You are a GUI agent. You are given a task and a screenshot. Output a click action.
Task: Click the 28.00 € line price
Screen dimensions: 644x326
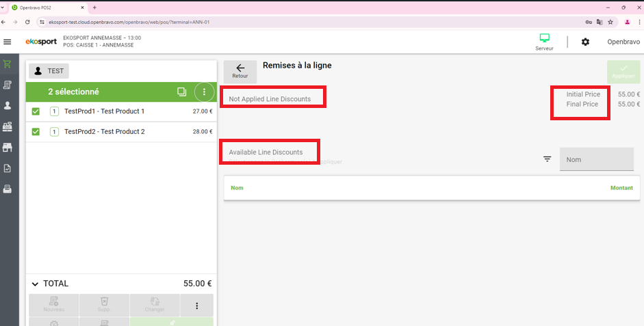tap(203, 132)
